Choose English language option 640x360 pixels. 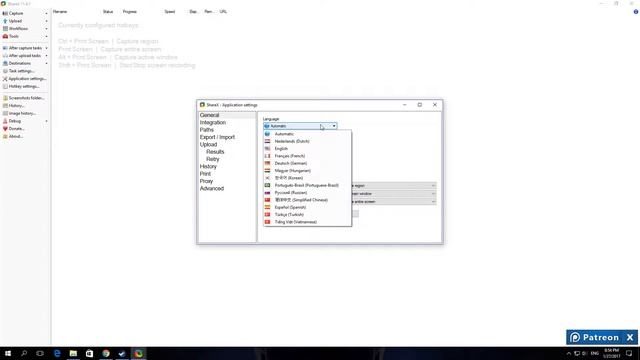[307, 149]
